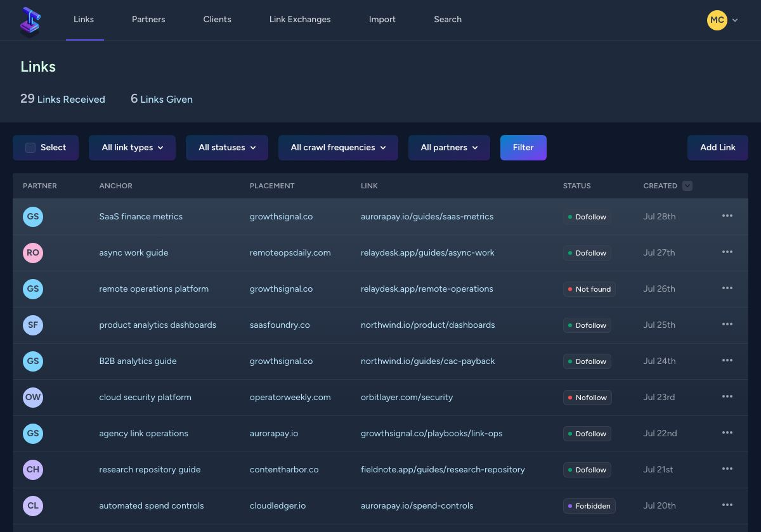The height and width of the screenshot is (532, 761).
Task: Open actions menu for product analytics dashboards row
Action: tap(727, 324)
